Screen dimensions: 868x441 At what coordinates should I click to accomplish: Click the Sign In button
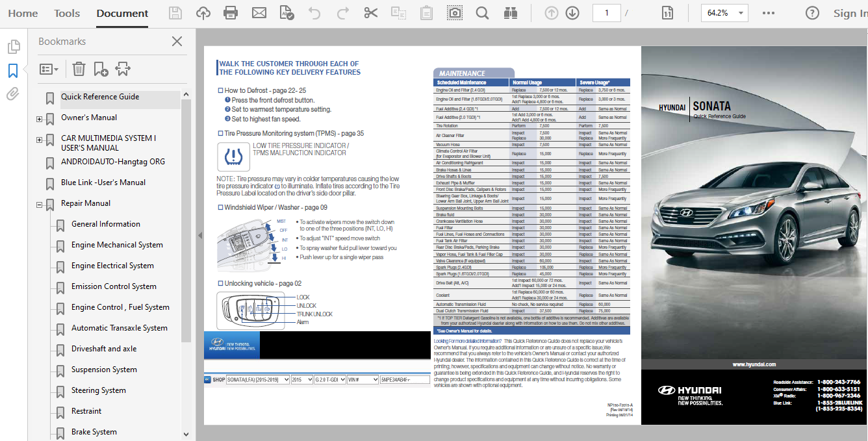849,13
